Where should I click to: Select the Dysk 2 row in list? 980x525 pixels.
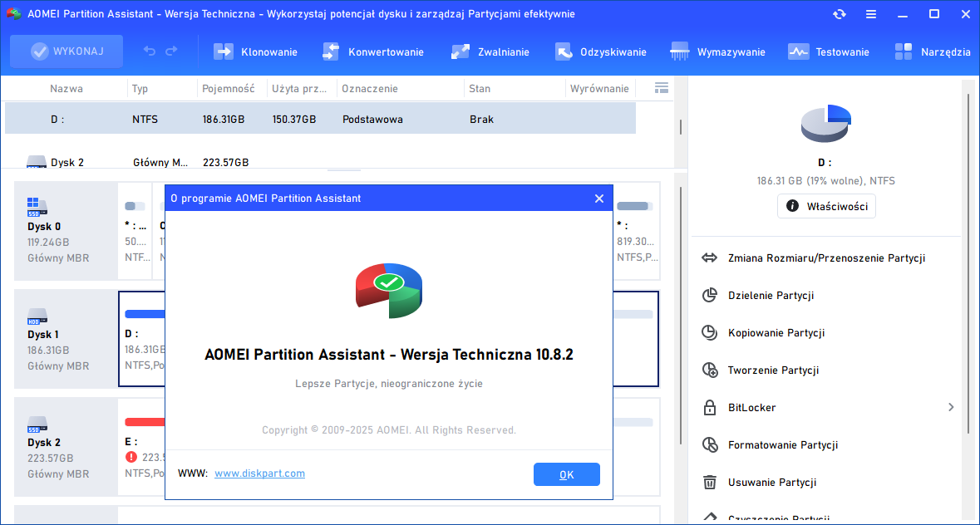(320, 162)
